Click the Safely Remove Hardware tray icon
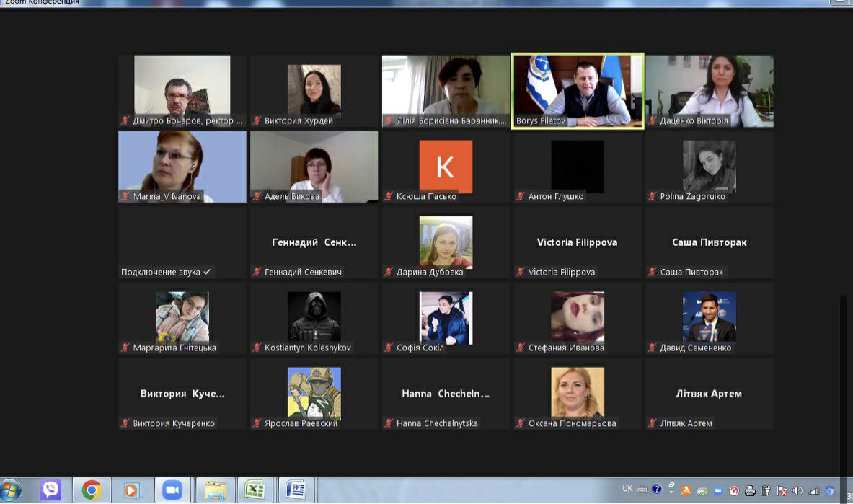Viewport: 853px width, 504px height. [702, 491]
